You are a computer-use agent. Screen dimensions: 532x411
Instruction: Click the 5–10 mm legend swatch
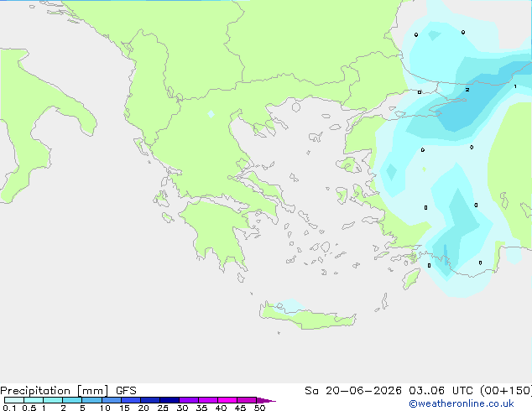click(91, 400)
